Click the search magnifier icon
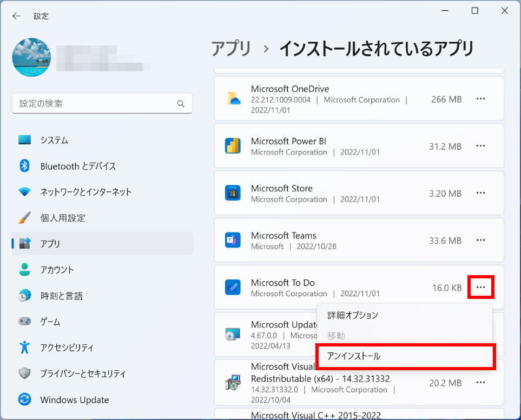Viewport: 521px width, 420px height. coord(181,104)
